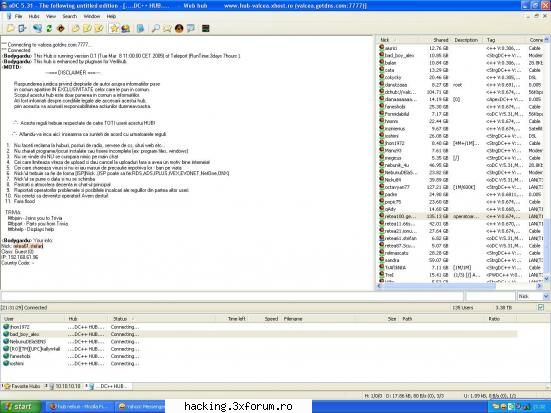Image resolution: width=551 pixels, height=413 pixels.
Task: Select the Connecting status for jhon1972
Action: (x=125, y=327)
